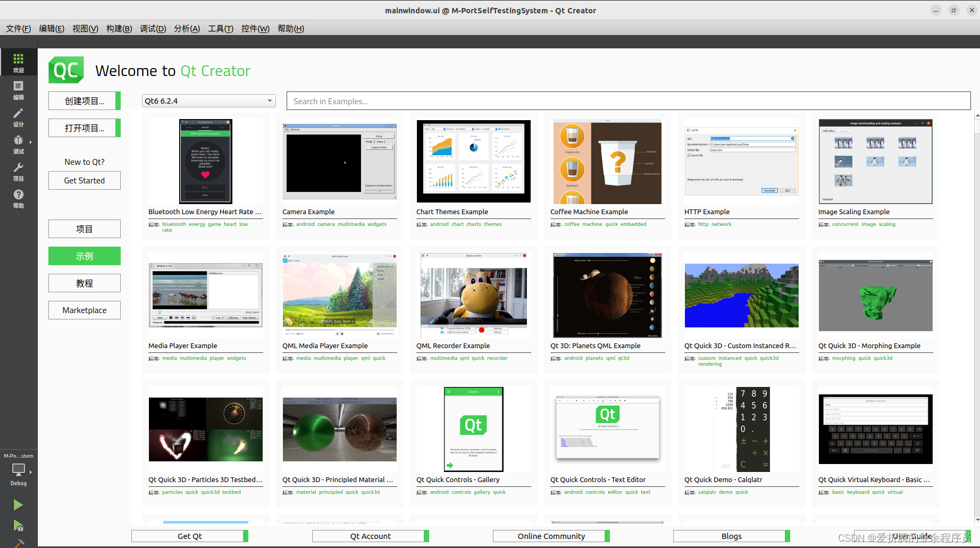Open the Bluetooth Low Energy Heart Rate example

[x=206, y=162]
